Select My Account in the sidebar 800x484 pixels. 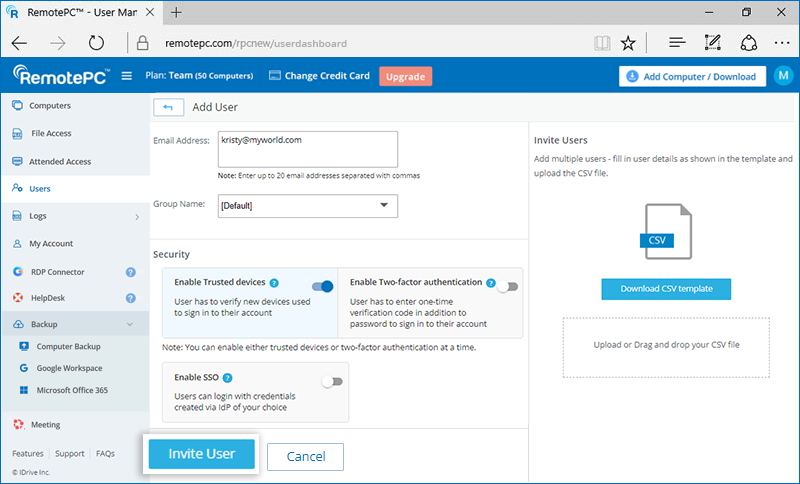pos(50,243)
